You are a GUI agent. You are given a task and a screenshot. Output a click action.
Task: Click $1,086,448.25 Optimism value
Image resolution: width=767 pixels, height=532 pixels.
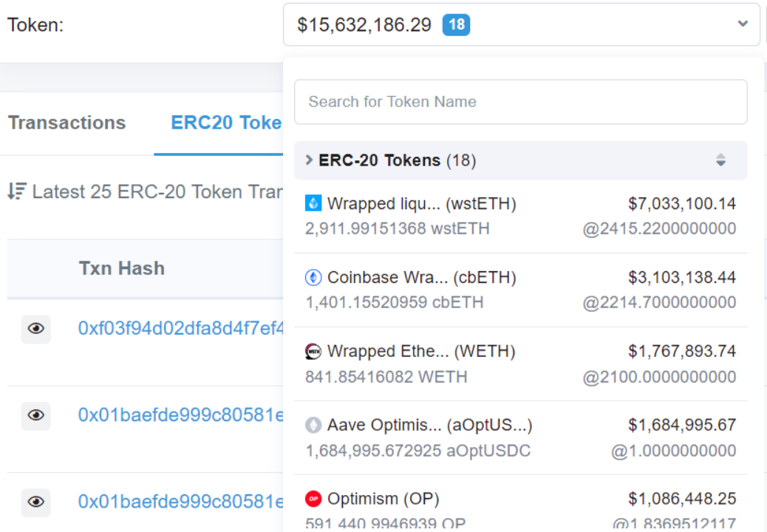tap(682, 499)
